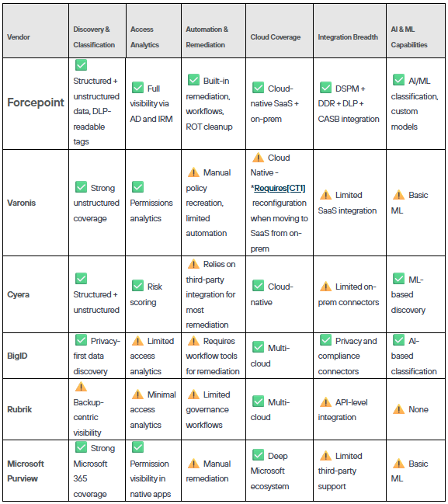Click warning icon beside Purview Manual remediation
The image size is (448, 504).
pos(193,463)
